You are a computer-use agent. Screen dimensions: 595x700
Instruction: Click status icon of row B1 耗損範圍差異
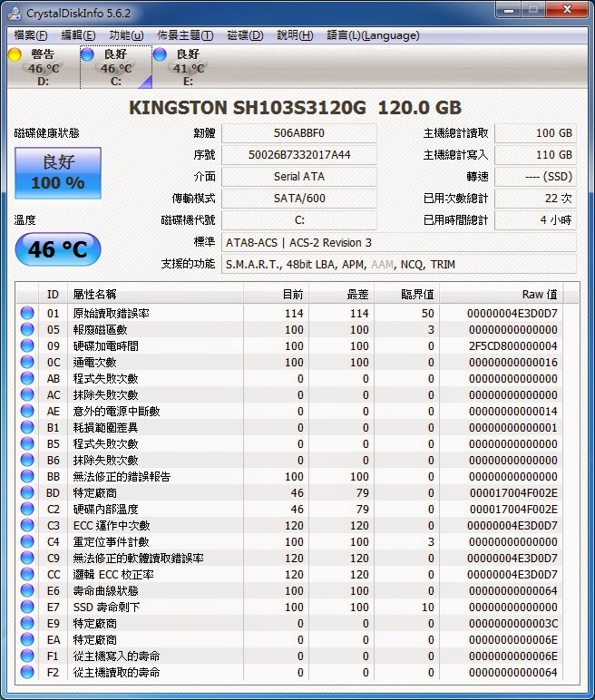click(x=27, y=427)
